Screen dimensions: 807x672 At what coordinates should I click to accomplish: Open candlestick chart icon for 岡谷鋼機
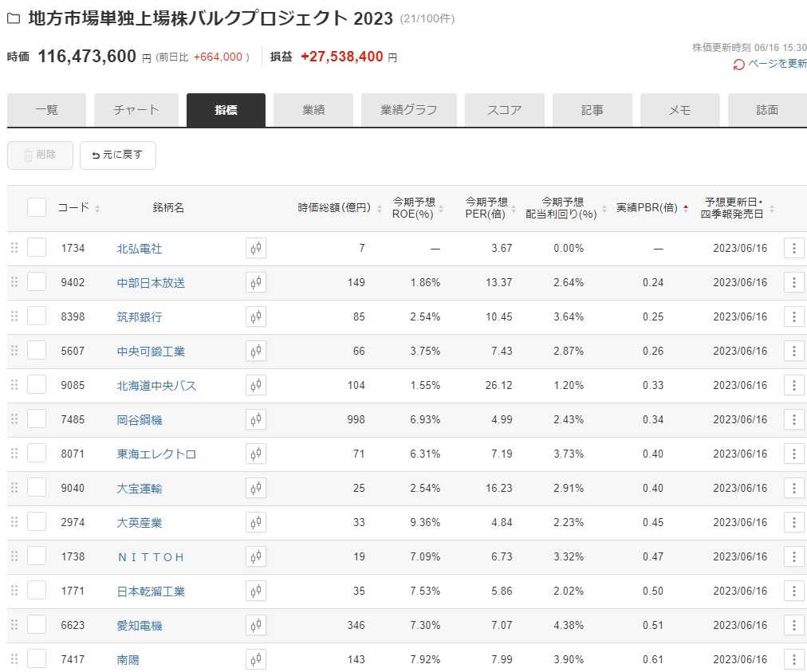[x=255, y=420]
